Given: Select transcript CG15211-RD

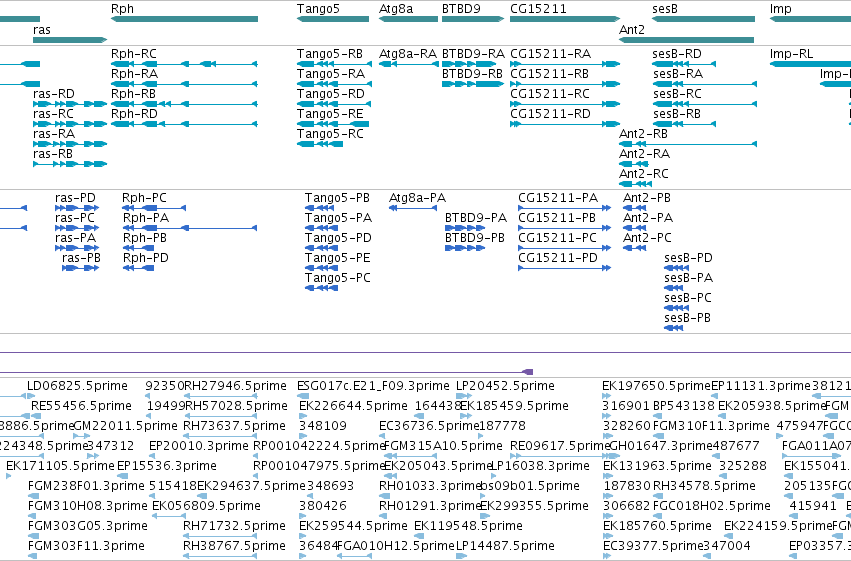Looking at the screenshot, I should coord(565,124).
